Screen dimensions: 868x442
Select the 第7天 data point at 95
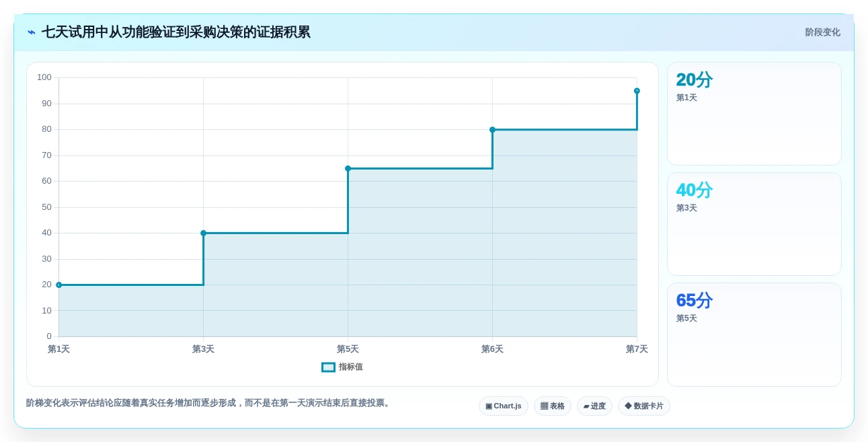(x=637, y=91)
